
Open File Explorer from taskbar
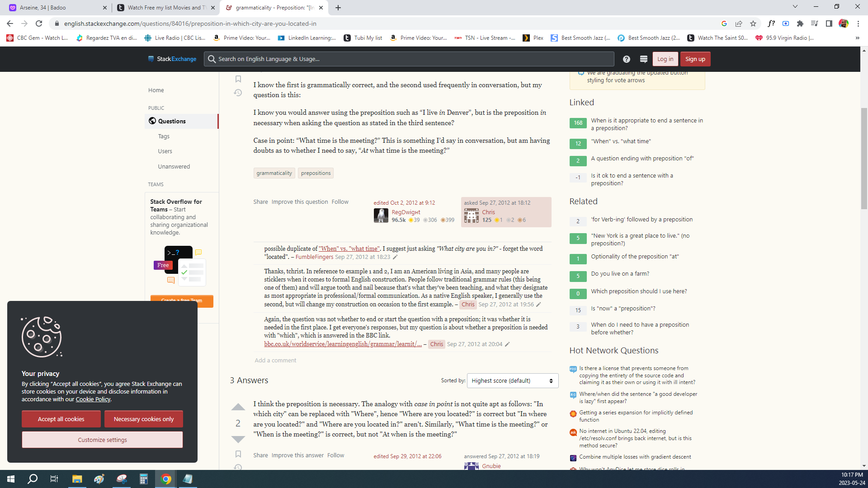pos(77,479)
